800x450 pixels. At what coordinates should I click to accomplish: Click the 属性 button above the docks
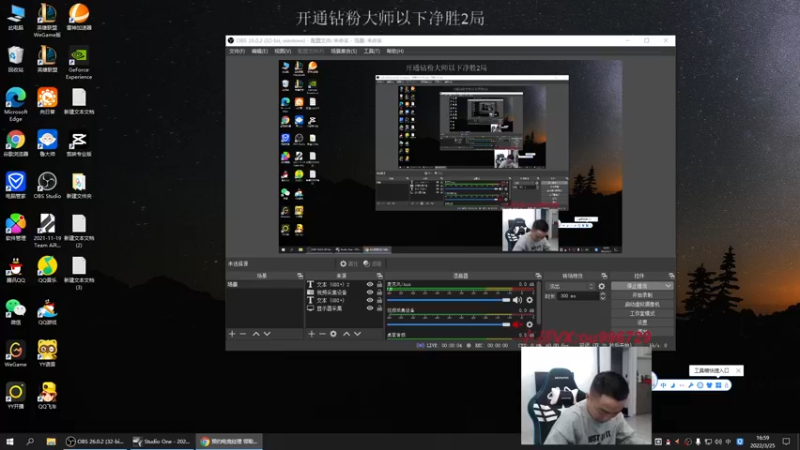click(x=349, y=264)
